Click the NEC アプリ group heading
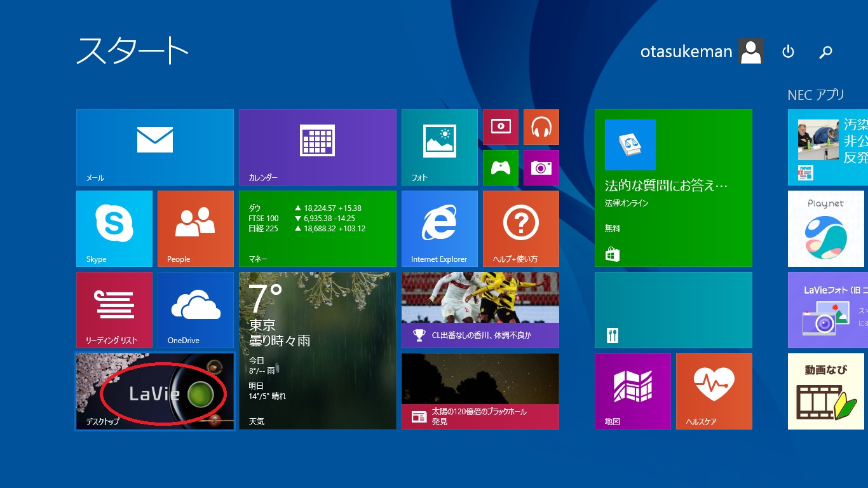This screenshot has height=488, width=868. 816,95
